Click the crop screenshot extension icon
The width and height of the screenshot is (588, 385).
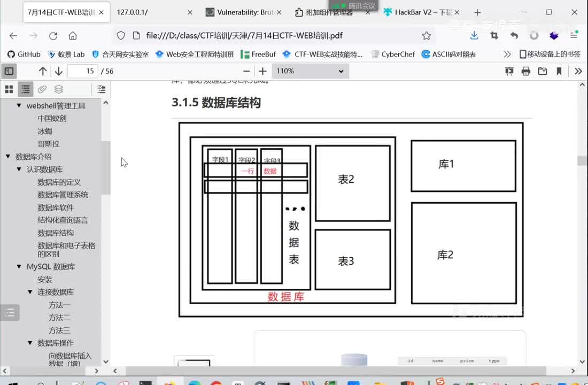pyautogui.click(x=494, y=36)
